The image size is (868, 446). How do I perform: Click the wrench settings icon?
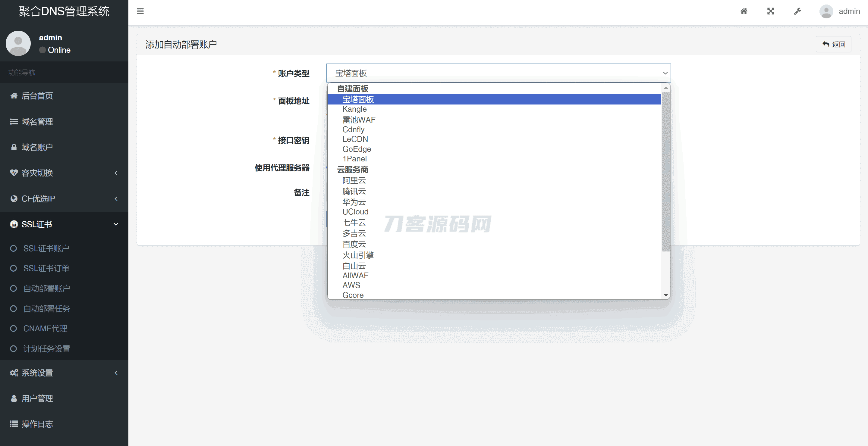click(797, 11)
